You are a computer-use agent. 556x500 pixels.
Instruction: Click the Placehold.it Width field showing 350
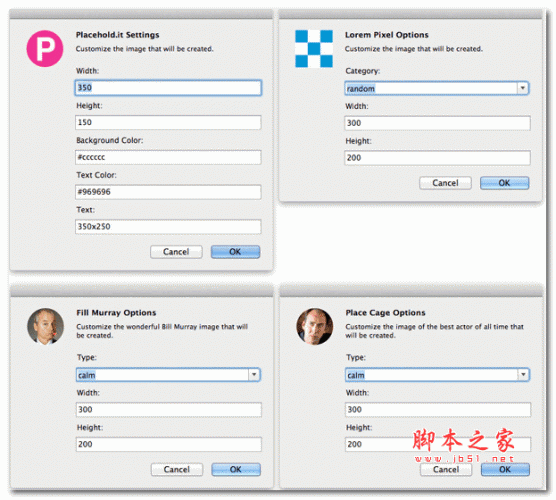point(168,88)
